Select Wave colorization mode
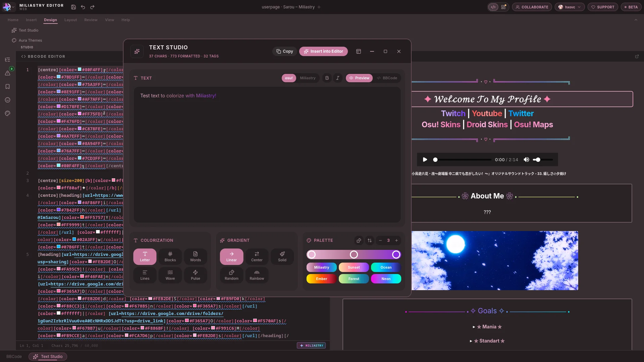Screen dimensions: 644x362 click(170, 275)
